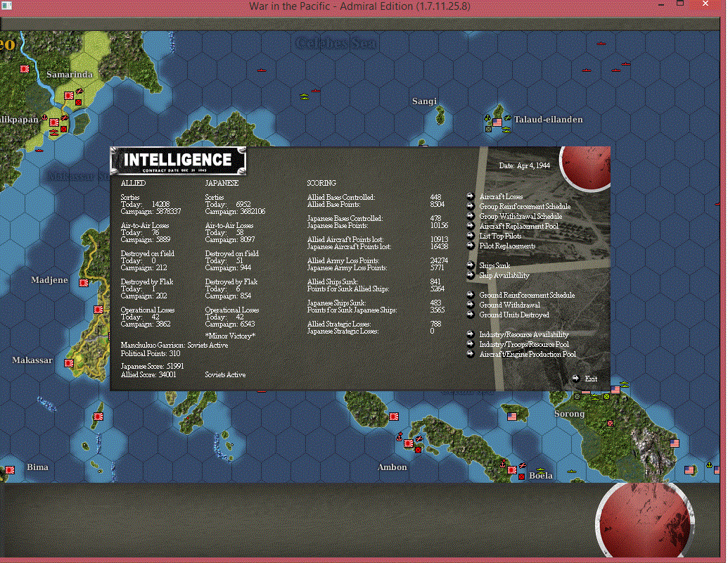Open Ground Units Destroyed list
The height and width of the screenshot is (563, 728).
click(514, 315)
